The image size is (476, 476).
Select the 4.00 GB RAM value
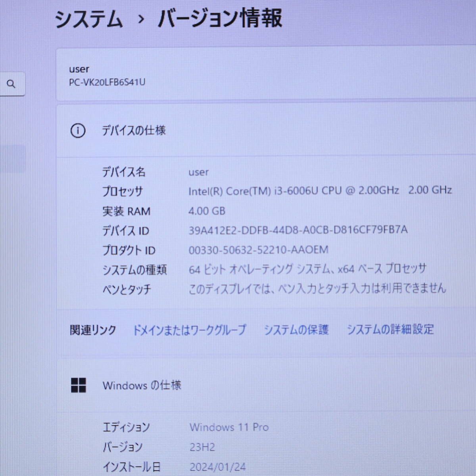pos(207,211)
